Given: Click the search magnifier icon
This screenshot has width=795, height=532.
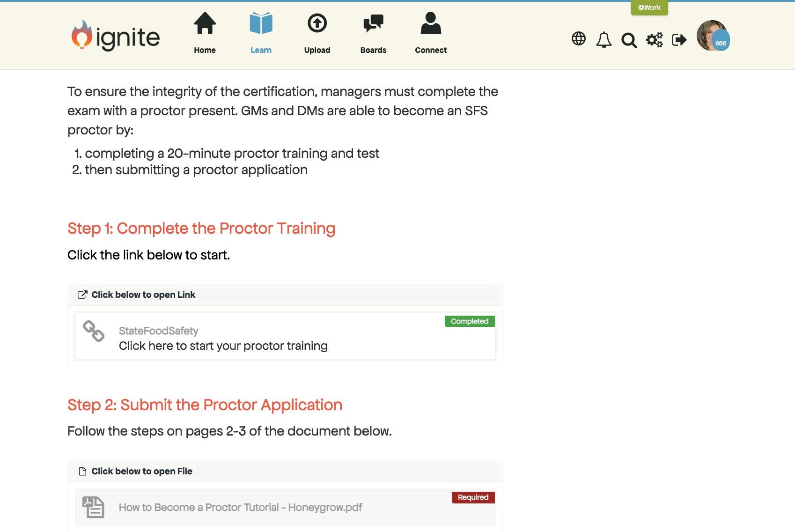Looking at the screenshot, I should [x=629, y=40].
